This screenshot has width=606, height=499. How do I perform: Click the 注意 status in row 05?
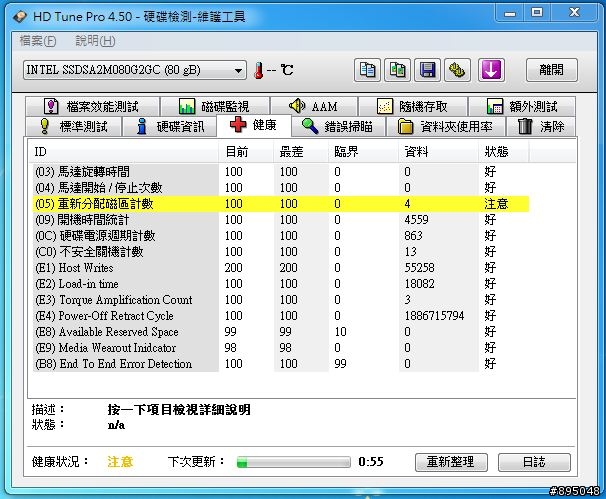tap(496, 204)
